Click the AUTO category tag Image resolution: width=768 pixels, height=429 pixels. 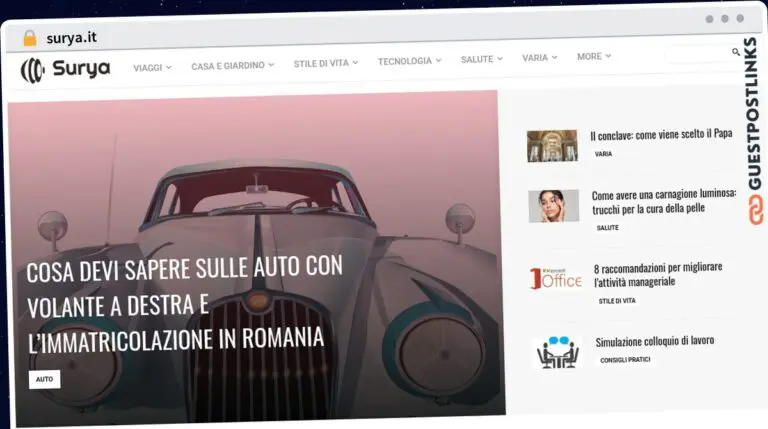click(x=45, y=380)
